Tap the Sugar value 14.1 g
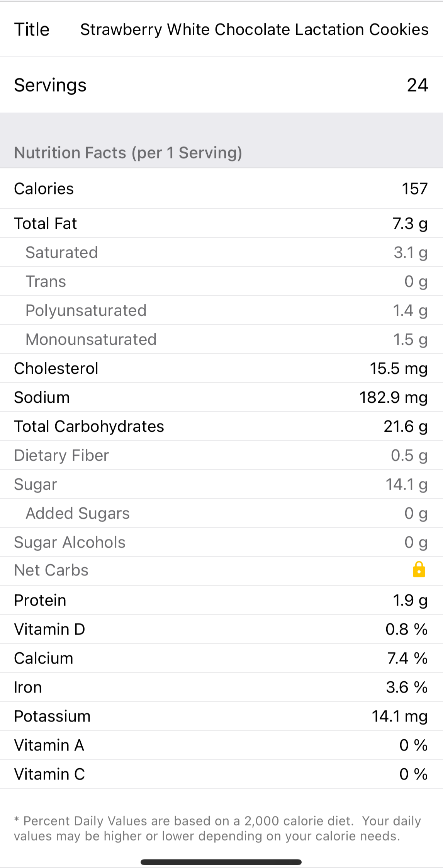 click(406, 485)
